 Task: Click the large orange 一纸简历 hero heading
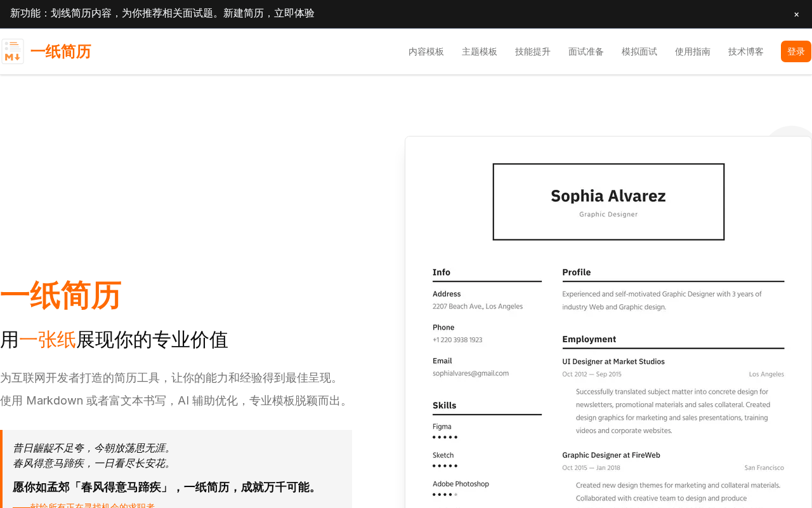pyautogui.click(x=61, y=295)
